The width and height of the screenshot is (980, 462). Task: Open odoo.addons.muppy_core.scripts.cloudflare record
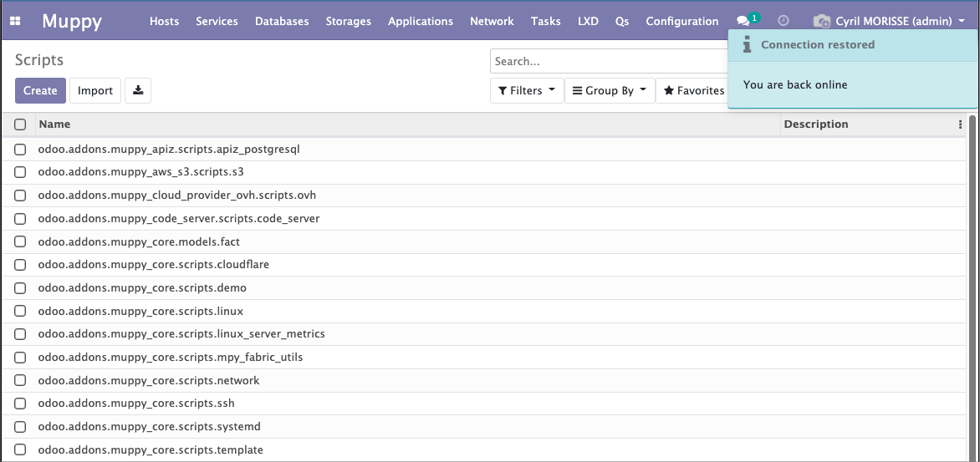coord(154,265)
